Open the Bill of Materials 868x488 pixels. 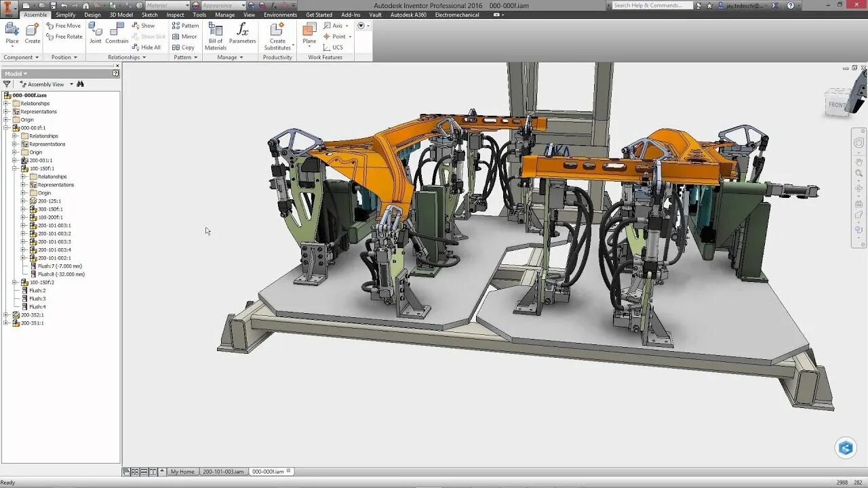[216, 36]
